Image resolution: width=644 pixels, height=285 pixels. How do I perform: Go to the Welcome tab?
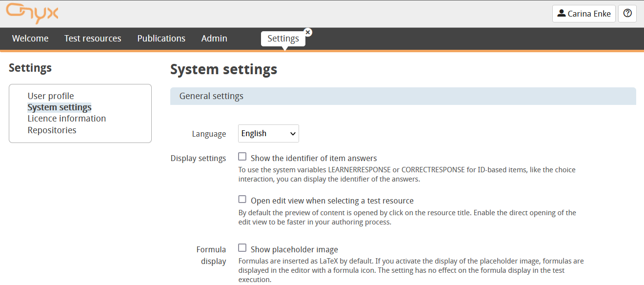point(30,39)
